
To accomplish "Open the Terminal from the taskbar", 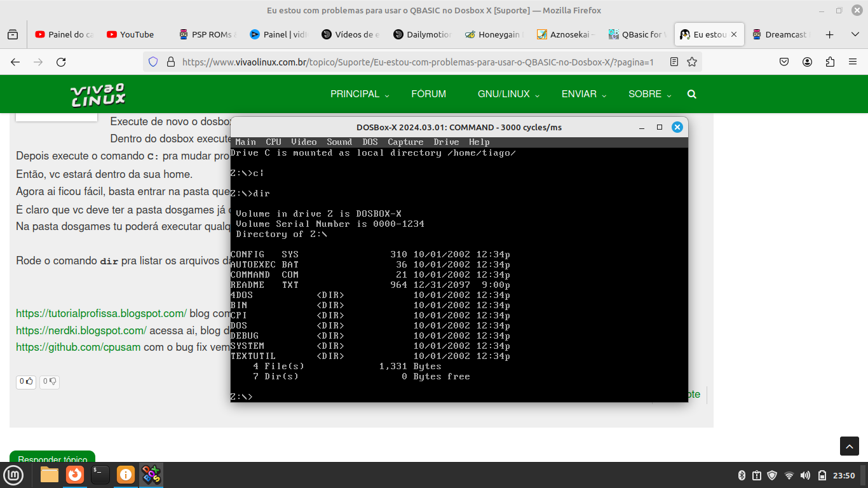I will tap(100, 475).
